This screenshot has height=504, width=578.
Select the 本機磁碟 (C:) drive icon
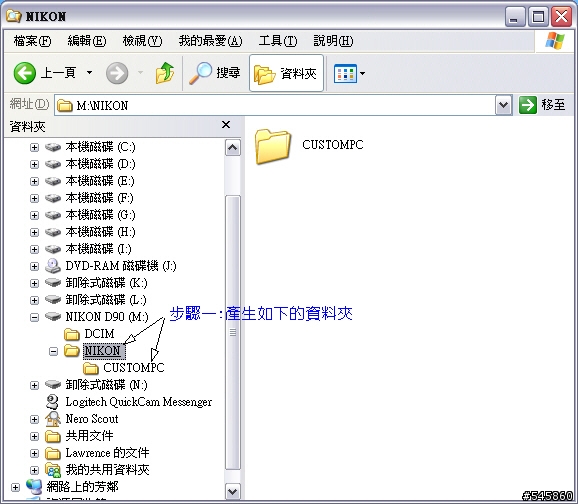53,147
